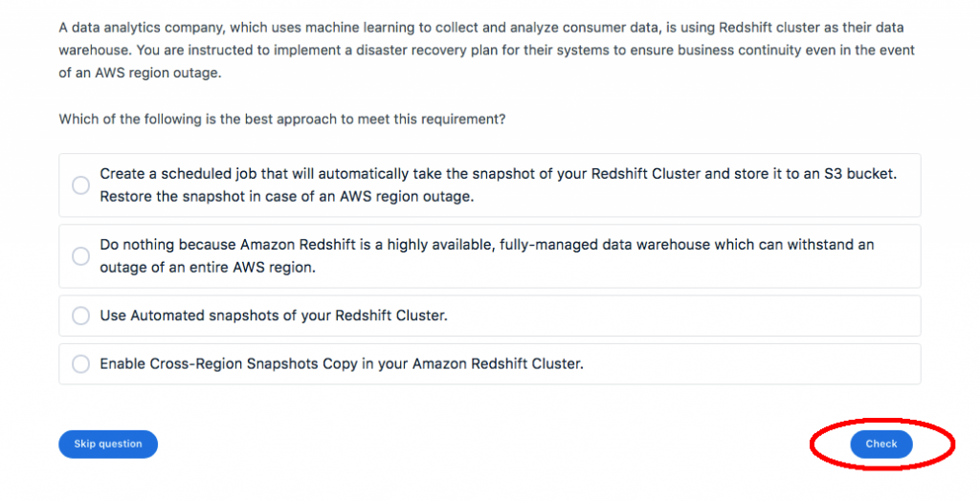Click the "Restore the snapshot in case" sentence

click(x=287, y=197)
